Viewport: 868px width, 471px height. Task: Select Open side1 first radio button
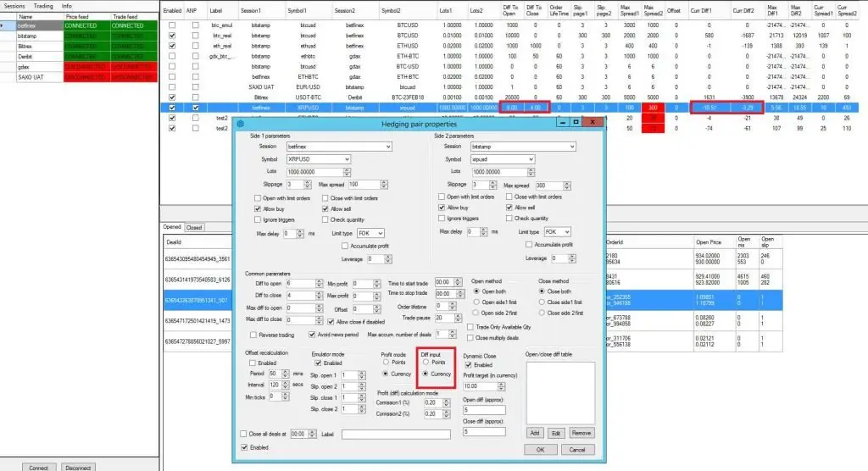(x=476, y=302)
